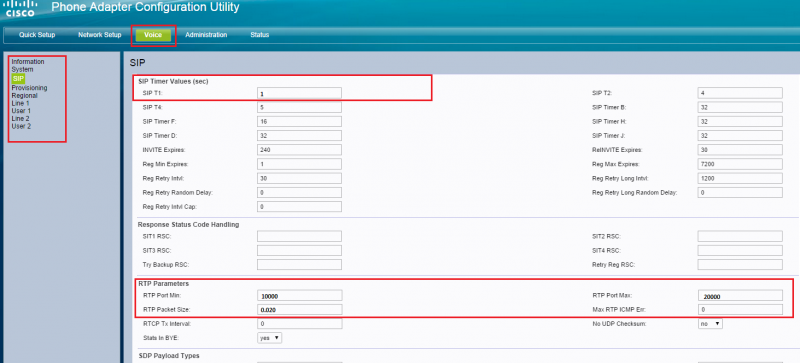Image resolution: width=800 pixels, height=363 pixels.
Task: Click the SIP Timer D field
Action: click(299, 136)
